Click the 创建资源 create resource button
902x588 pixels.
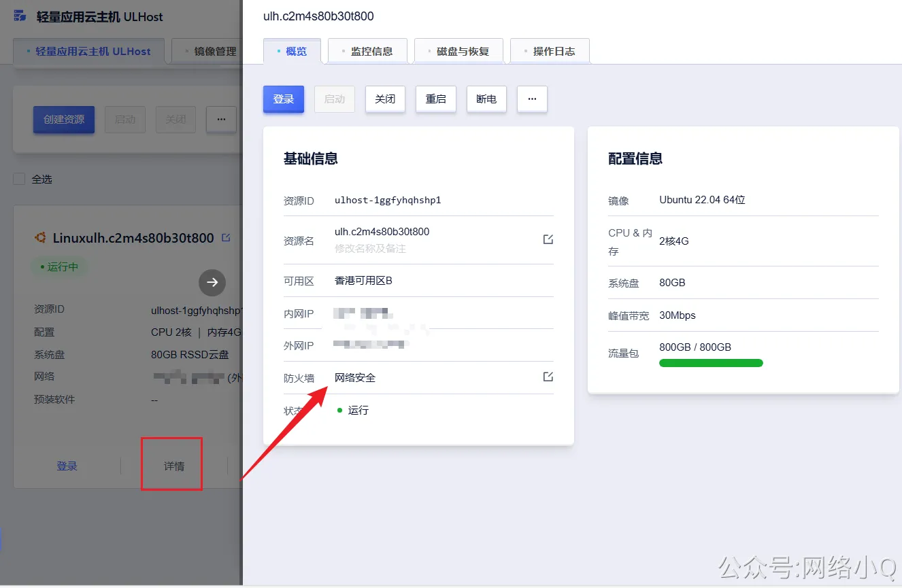coord(63,119)
